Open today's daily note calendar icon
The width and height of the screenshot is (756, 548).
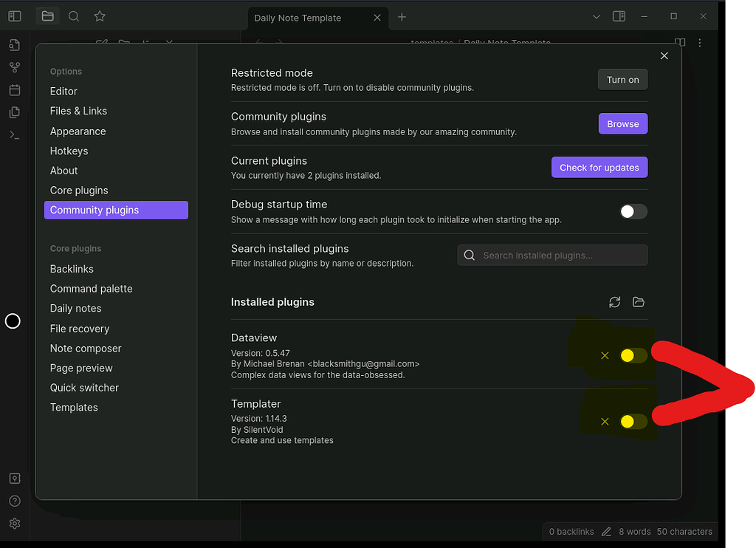point(15,90)
